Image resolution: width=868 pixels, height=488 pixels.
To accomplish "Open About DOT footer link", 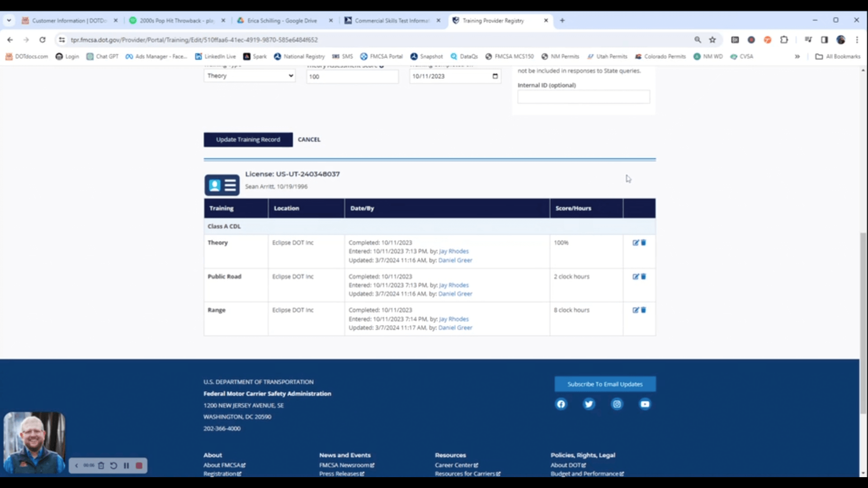I will click(568, 465).
